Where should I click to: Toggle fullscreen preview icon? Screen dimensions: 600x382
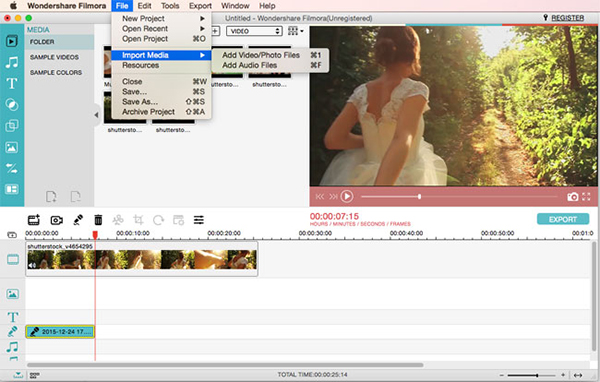click(x=586, y=197)
